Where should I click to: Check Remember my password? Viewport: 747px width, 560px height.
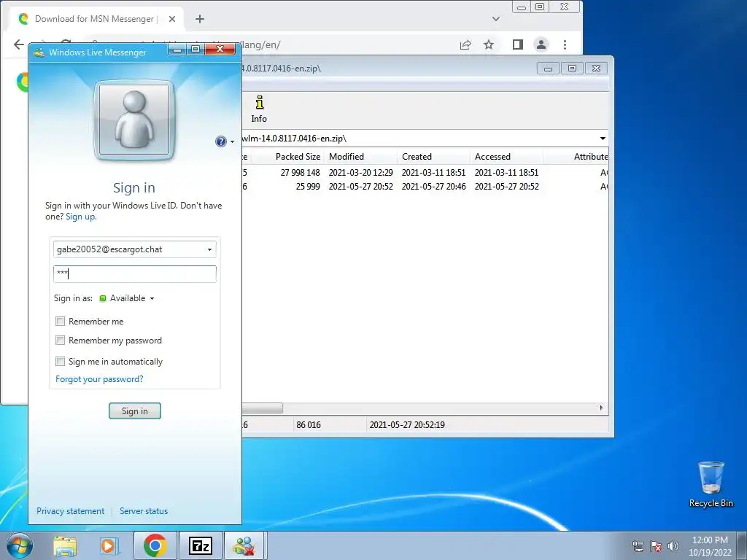click(60, 340)
